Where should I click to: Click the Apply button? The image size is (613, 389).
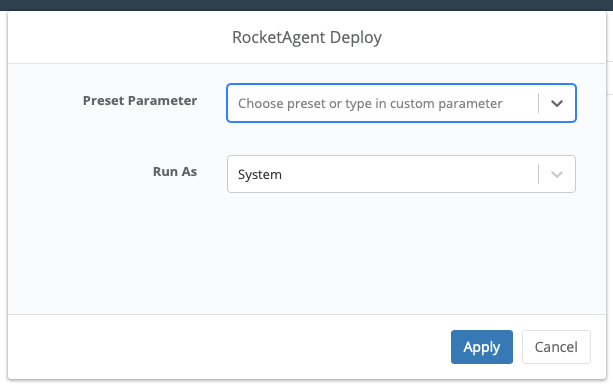click(482, 347)
